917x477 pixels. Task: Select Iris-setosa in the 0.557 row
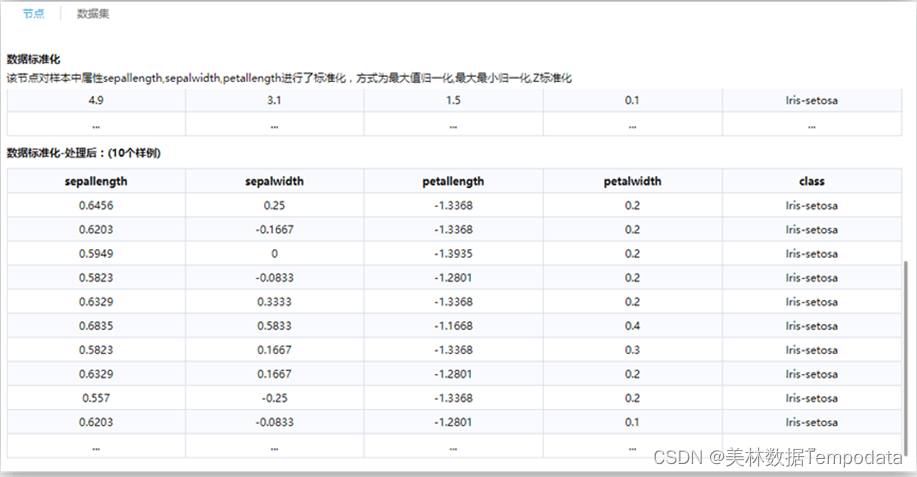click(812, 398)
